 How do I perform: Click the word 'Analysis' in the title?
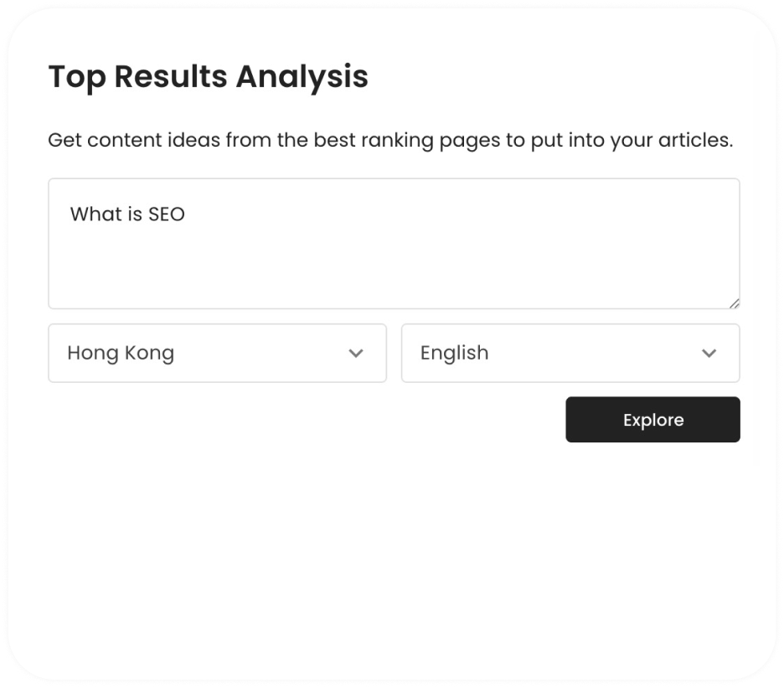tap(302, 76)
